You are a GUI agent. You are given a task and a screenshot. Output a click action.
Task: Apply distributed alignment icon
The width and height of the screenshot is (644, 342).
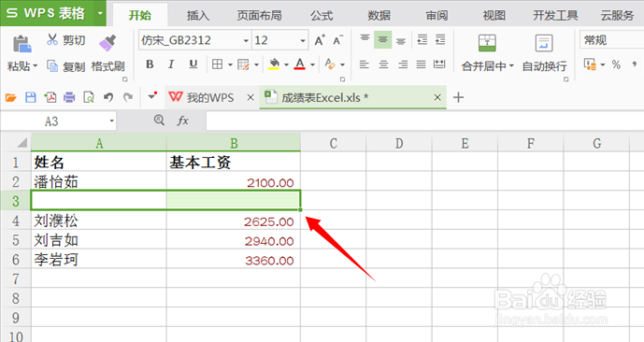(x=439, y=64)
